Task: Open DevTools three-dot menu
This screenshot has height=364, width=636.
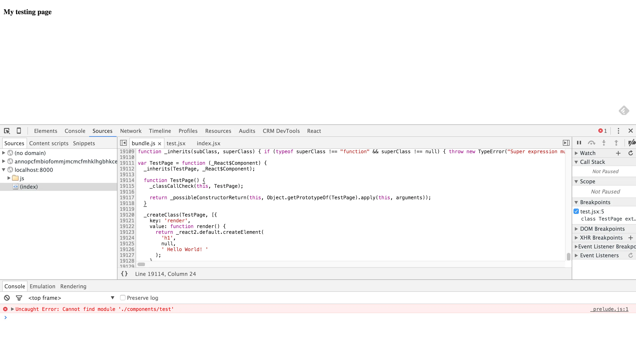Action: 618,131
